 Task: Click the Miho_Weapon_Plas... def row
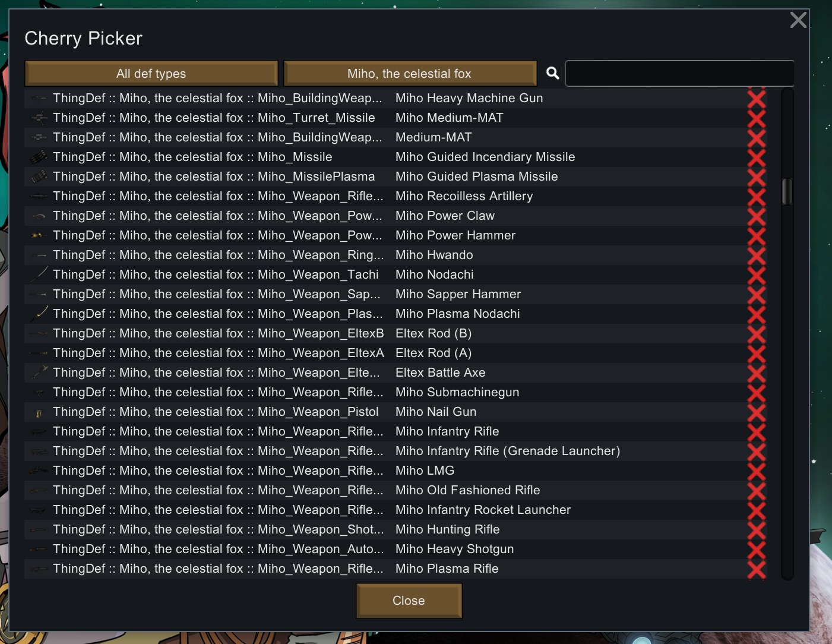pyautogui.click(x=396, y=314)
